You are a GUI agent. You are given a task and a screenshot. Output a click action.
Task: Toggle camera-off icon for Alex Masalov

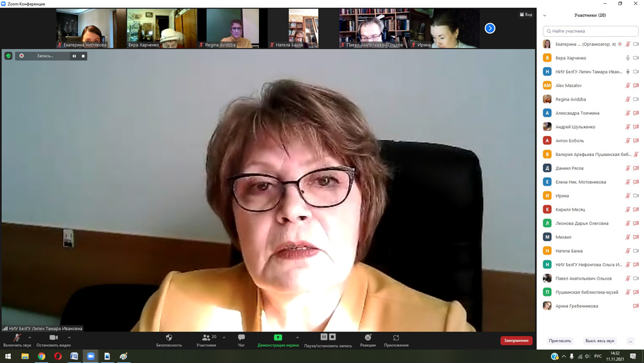[x=636, y=86]
